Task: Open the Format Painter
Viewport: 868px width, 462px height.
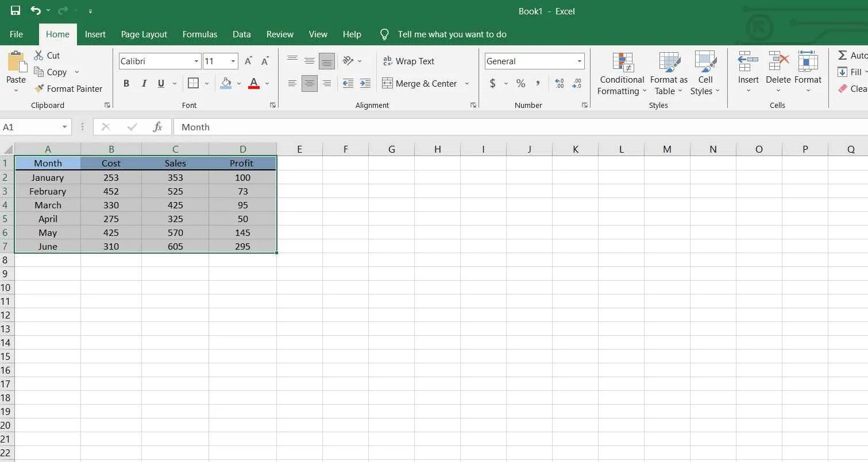Action: [69, 89]
